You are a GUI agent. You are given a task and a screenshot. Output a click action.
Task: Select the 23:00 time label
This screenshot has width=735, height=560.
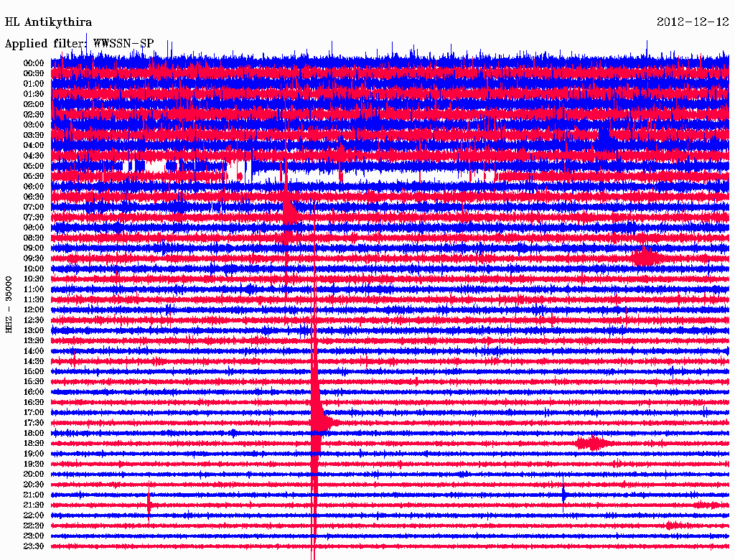point(34,536)
